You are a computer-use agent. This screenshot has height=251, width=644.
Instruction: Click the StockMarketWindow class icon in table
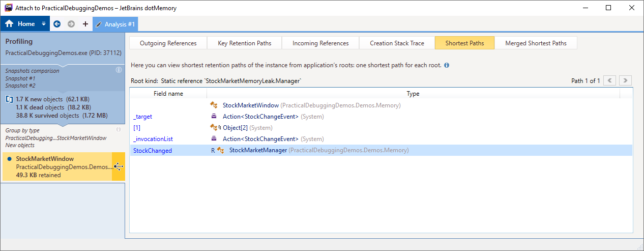click(x=214, y=105)
